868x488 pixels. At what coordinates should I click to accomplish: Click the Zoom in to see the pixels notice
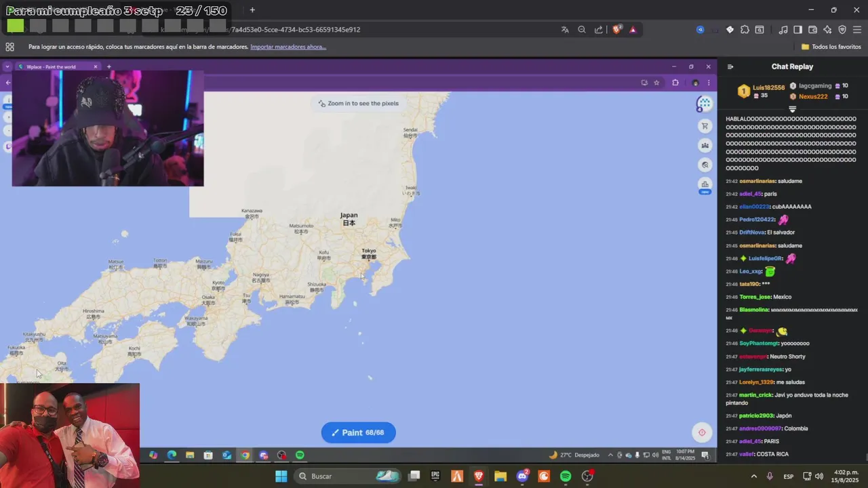point(359,103)
